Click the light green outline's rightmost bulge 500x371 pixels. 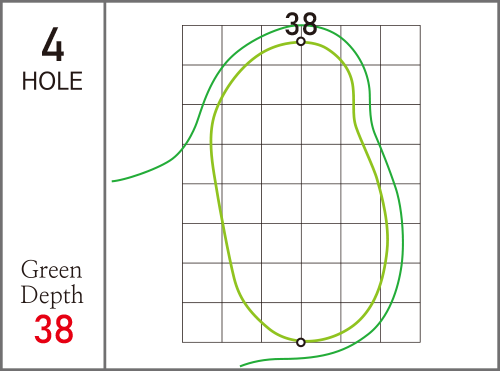point(388,237)
